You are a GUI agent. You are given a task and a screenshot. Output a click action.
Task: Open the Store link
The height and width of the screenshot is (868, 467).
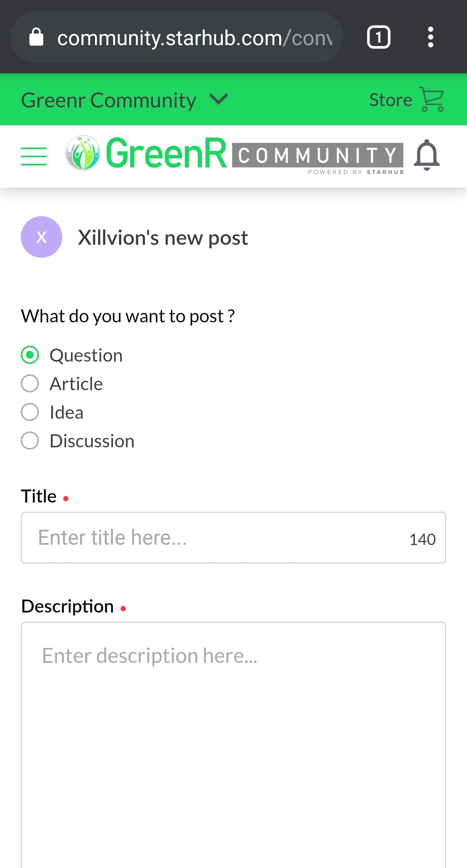point(390,100)
